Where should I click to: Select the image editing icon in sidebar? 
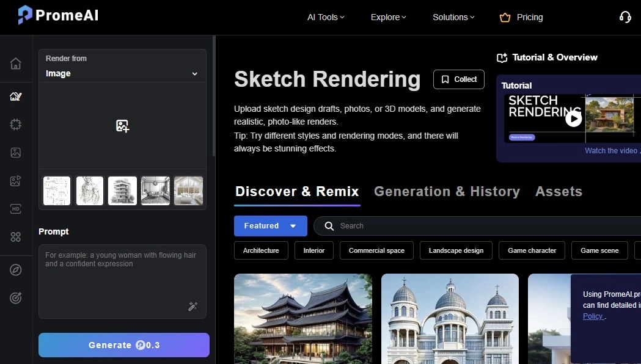[16, 153]
